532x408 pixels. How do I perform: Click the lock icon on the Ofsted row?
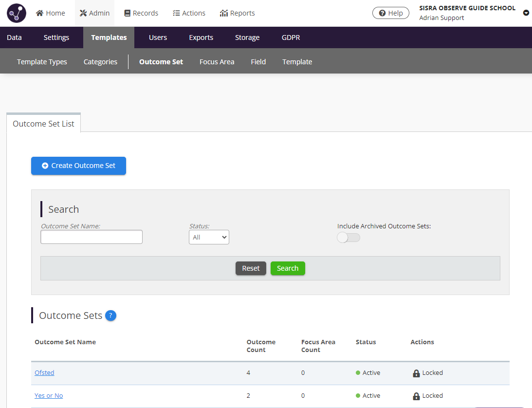pos(416,373)
